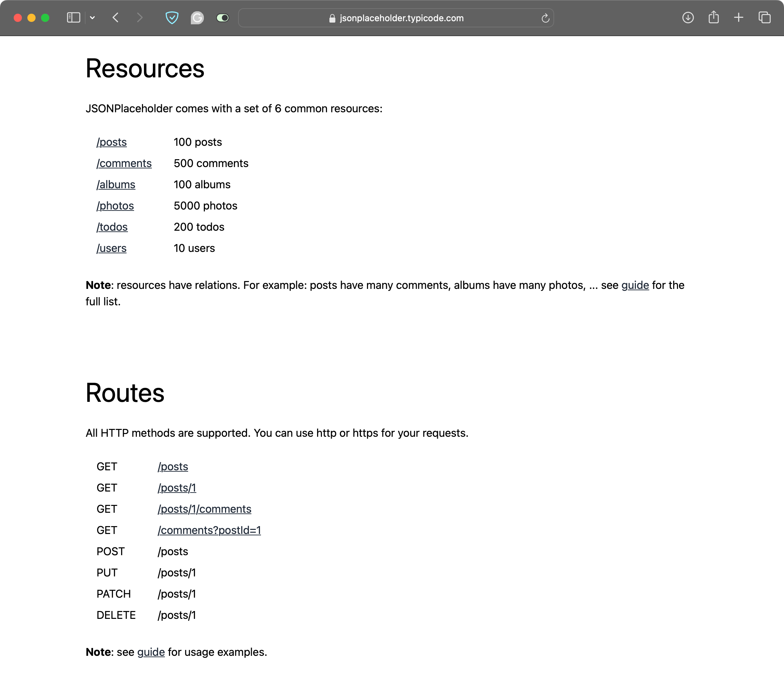The height and width of the screenshot is (688, 784).
Task: Click the guide link for usage examples
Action: [151, 652]
